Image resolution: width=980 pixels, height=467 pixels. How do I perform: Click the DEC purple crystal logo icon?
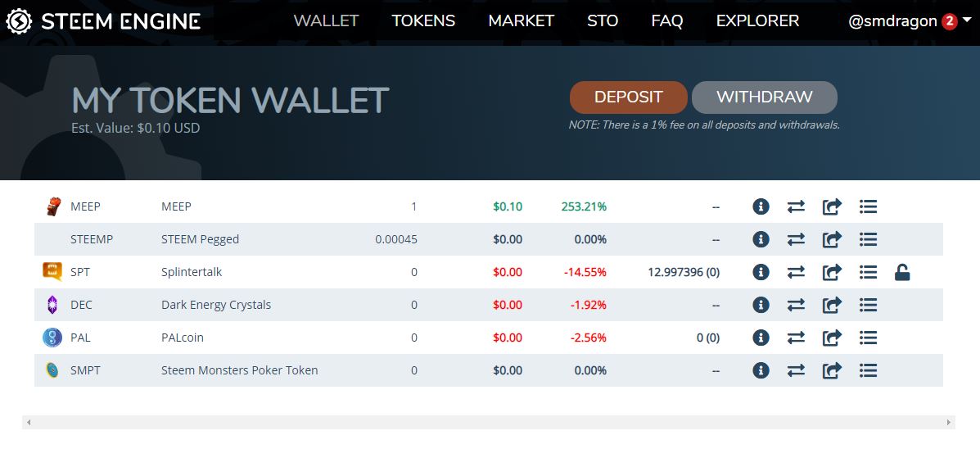click(x=52, y=305)
